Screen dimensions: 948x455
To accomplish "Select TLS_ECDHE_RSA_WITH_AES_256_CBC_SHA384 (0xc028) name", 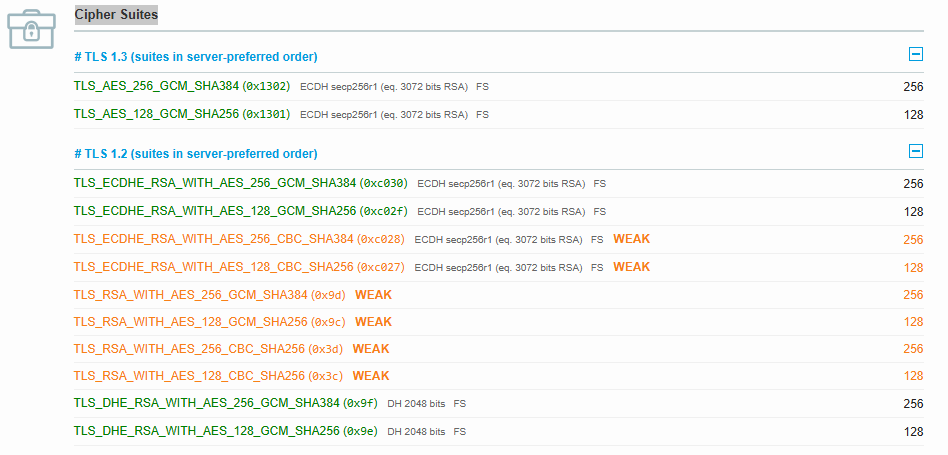I will (x=239, y=239).
